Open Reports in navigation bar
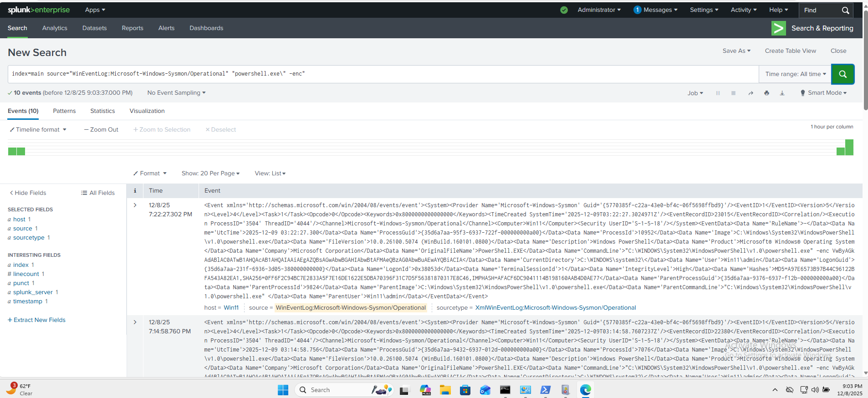868x398 pixels. tap(133, 28)
